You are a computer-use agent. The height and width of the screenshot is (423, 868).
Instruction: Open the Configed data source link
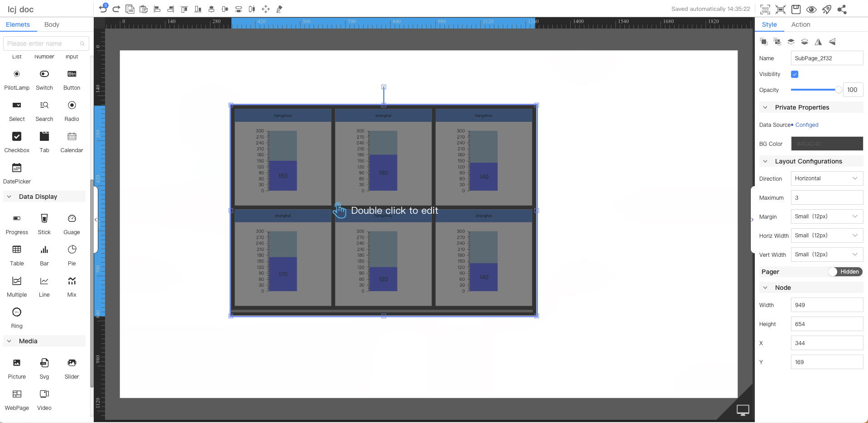[807, 125]
